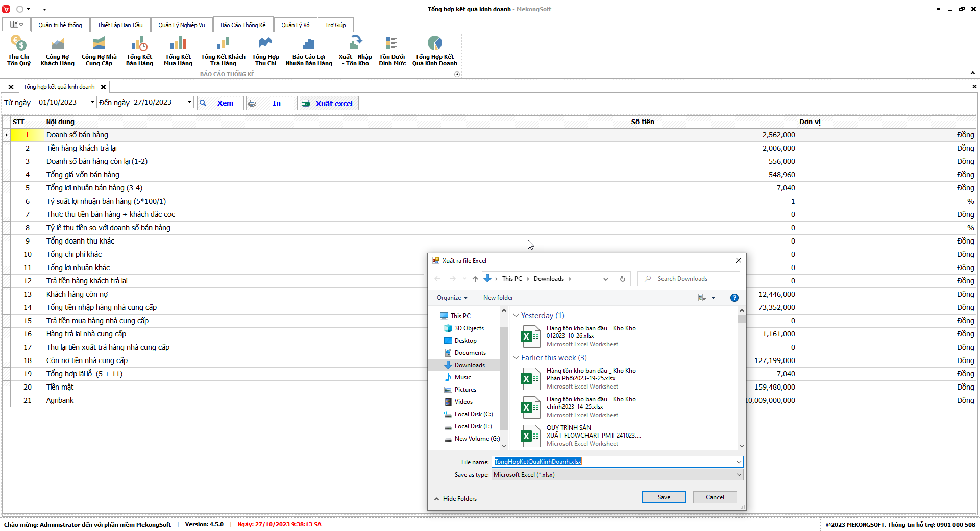Expand the Từ ngày date dropdown

pos(92,102)
